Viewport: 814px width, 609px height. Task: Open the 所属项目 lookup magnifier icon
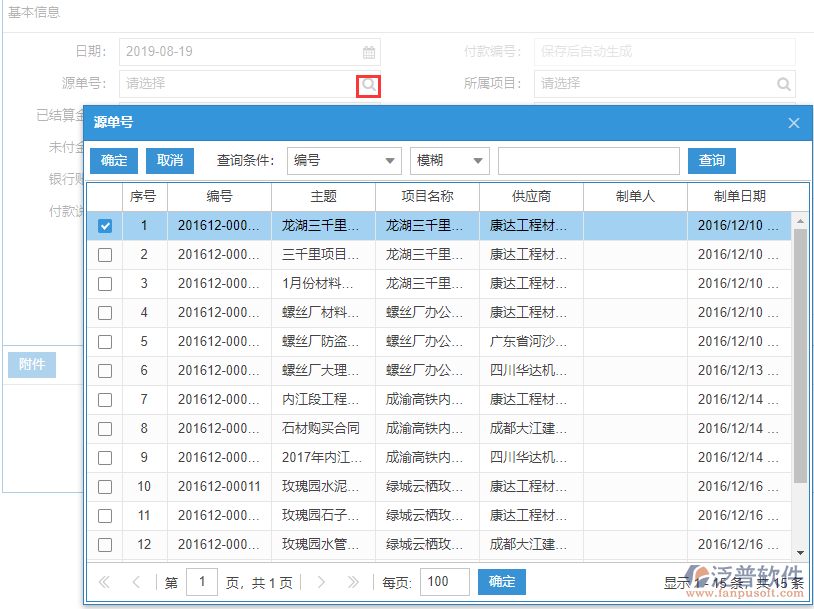point(781,84)
